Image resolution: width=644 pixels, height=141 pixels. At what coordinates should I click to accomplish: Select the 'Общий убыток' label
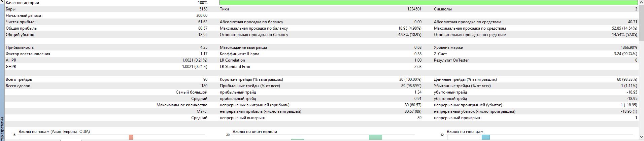[20, 35]
